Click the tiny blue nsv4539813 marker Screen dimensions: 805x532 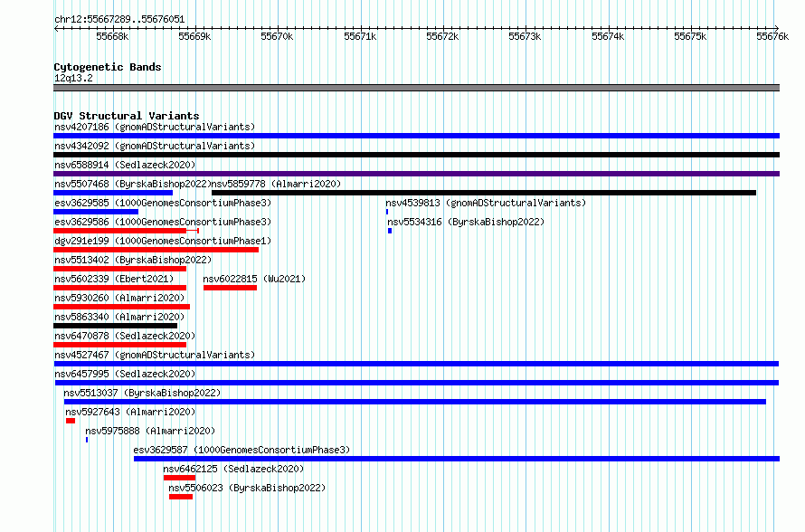(x=387, y=212)
